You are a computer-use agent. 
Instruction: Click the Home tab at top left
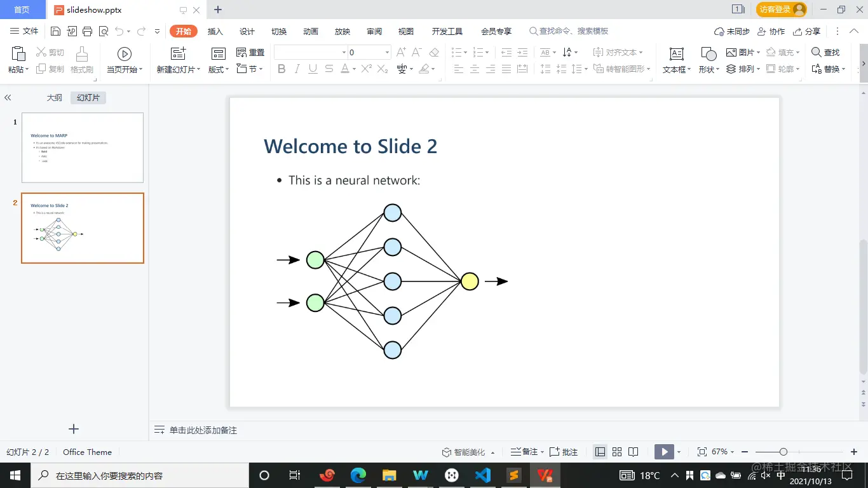tap(22, 10)
